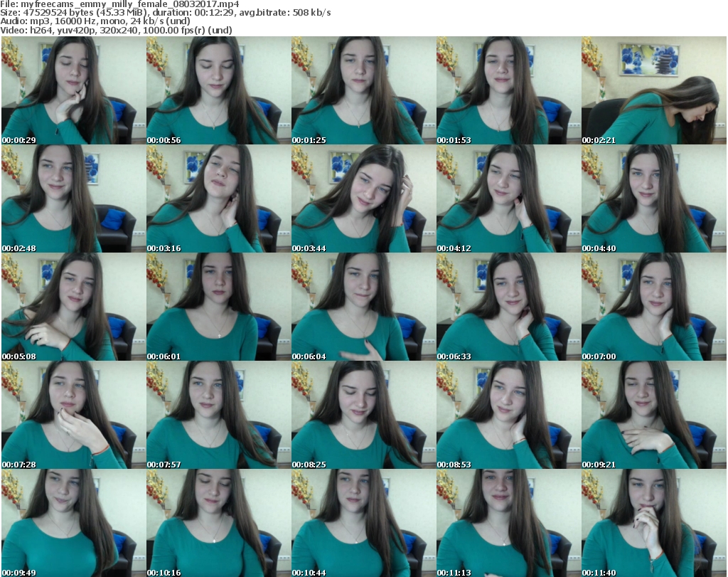
Task: Click the frame marked 00:09:21
Action: 654,415
